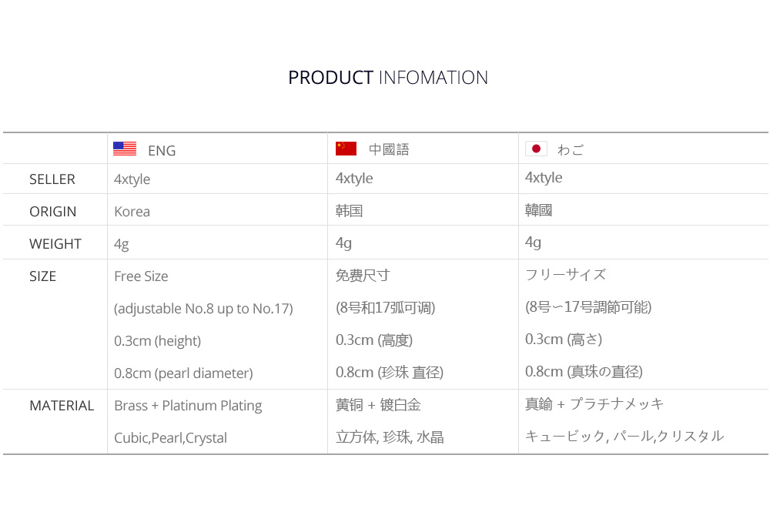
Task: Click the MATERIAL row label
Action: click(x=62, y=405)
